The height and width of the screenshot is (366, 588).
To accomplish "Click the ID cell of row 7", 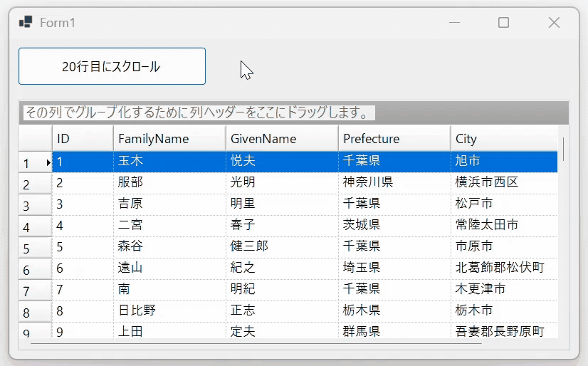I will [83, 291].
